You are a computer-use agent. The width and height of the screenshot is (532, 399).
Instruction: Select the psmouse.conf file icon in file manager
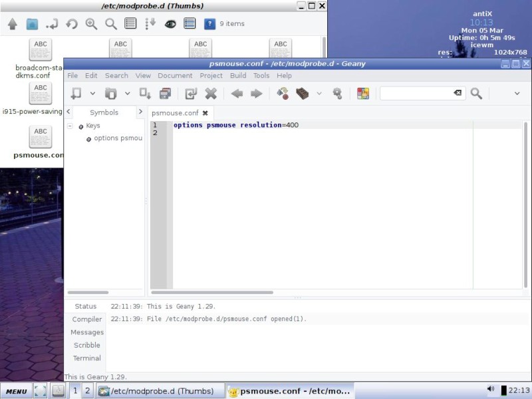click(x=41, y=137)
